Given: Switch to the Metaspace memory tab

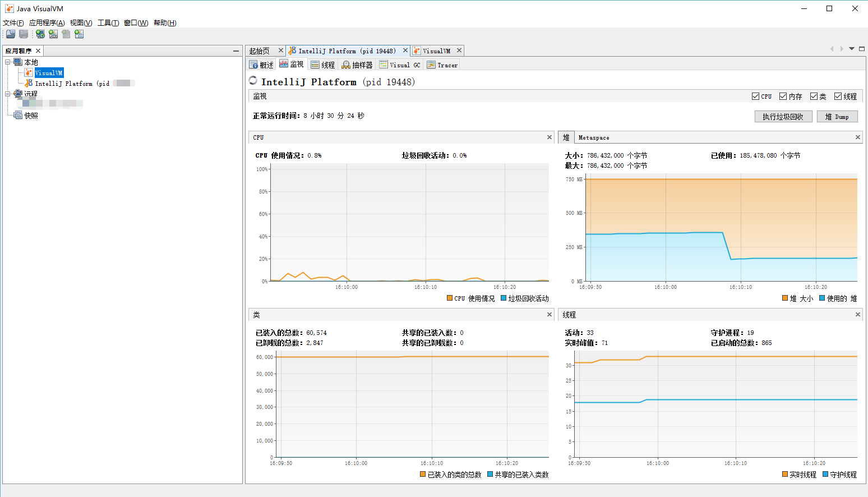Looking at the screenshot, I should (x=594, y=137).
